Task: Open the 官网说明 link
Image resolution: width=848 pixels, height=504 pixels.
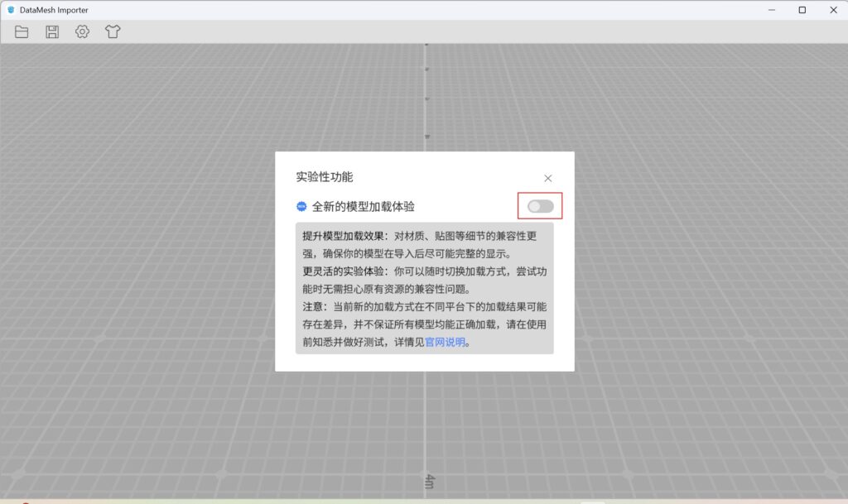Action: click(x=446, y=342)
